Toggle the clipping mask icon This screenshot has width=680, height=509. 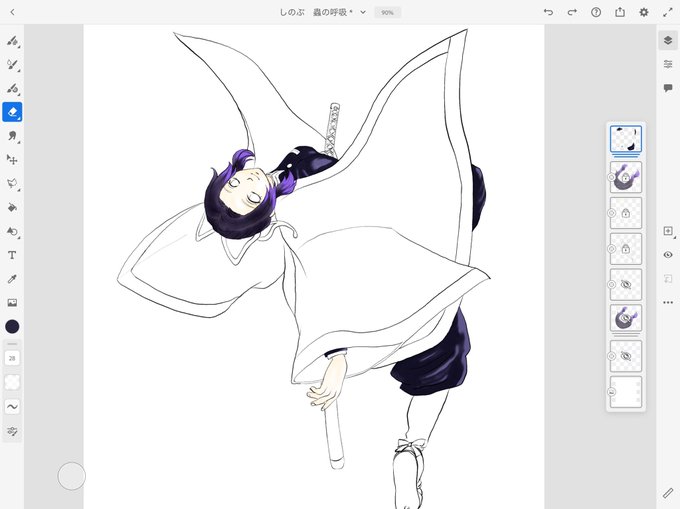click(668, 278)
